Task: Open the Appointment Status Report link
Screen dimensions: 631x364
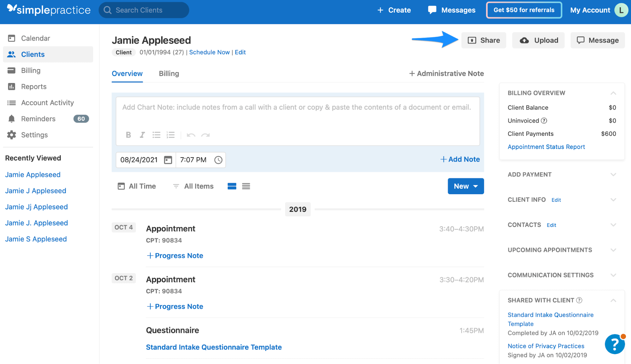Action: tap(546, 147)
